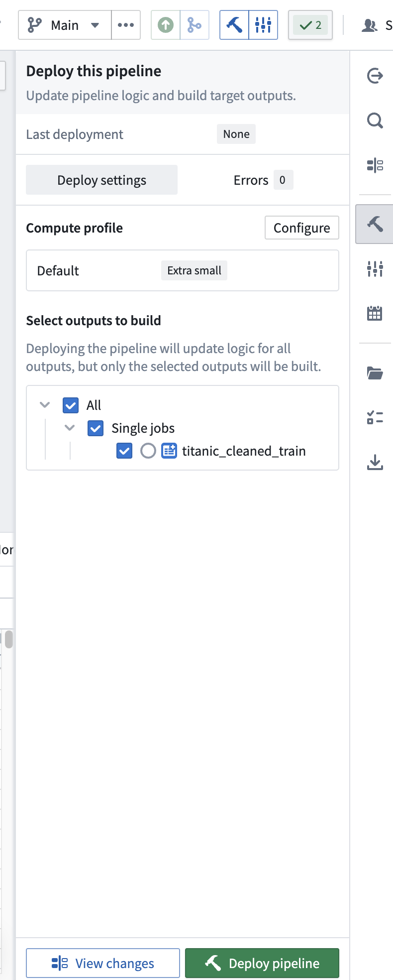This screenshot has height=980, width=393.
Task: Click the None last deployment tag
Action: 236,134
